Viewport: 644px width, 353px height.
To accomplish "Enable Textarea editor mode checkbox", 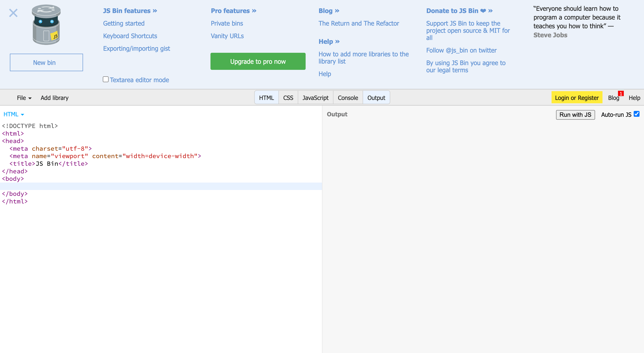I will pyautogui.click(x=106, y=79).
